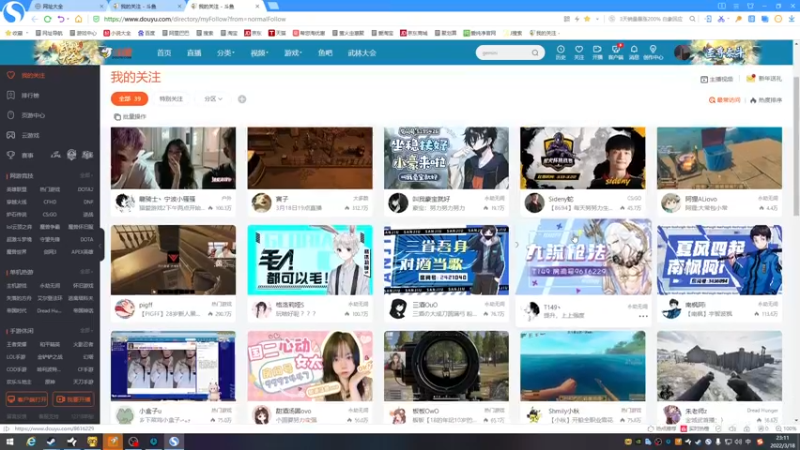Click the search magnifier in Douyu search box
Image resolution: width=800 pixels, height=450 pixels.
point(535,53)
